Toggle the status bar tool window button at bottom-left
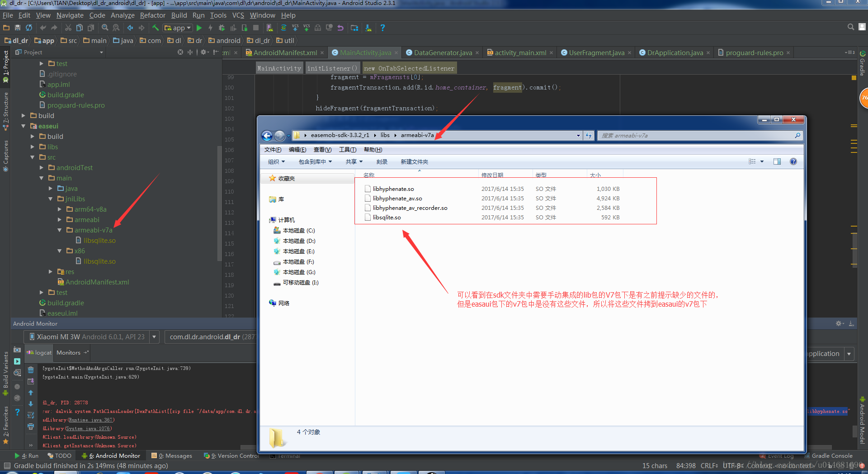This screenshot has height=474, width=868. point(7,465)
